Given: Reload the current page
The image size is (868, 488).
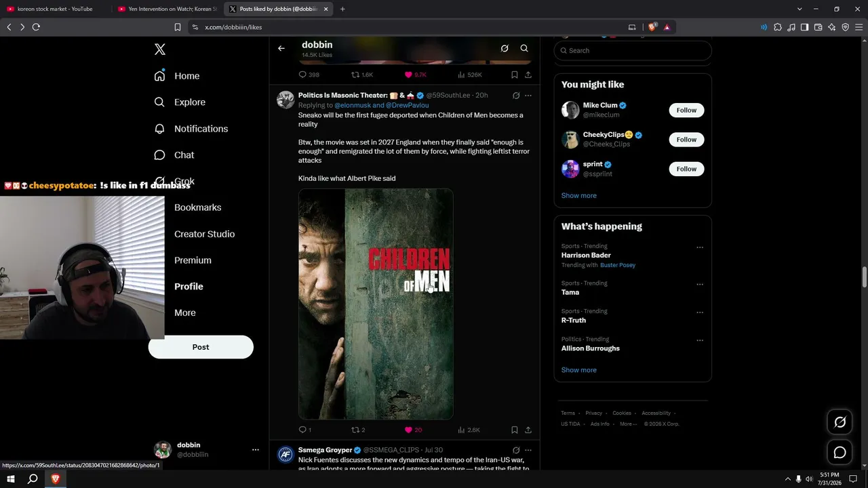Looking at the screenshot, I should [x=36, y=27].
